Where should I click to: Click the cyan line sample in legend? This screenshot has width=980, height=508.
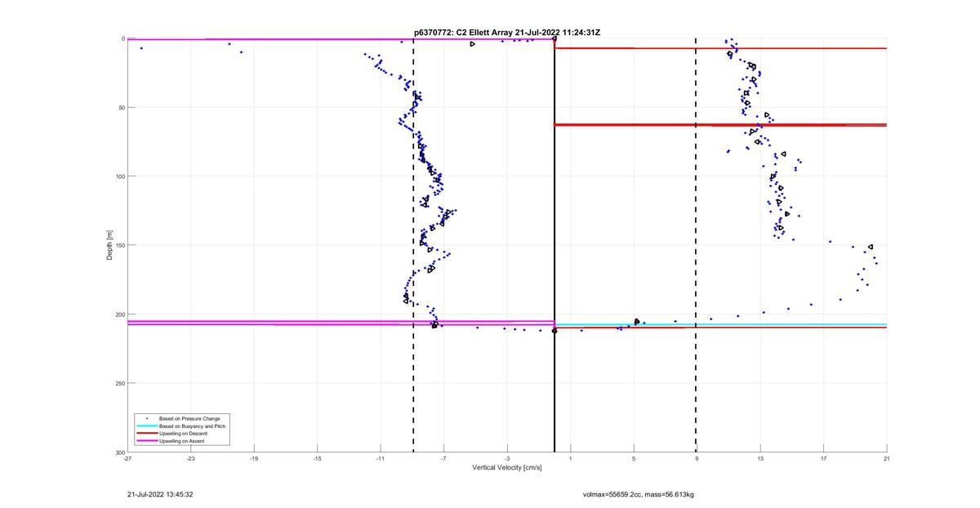(146, 426)
